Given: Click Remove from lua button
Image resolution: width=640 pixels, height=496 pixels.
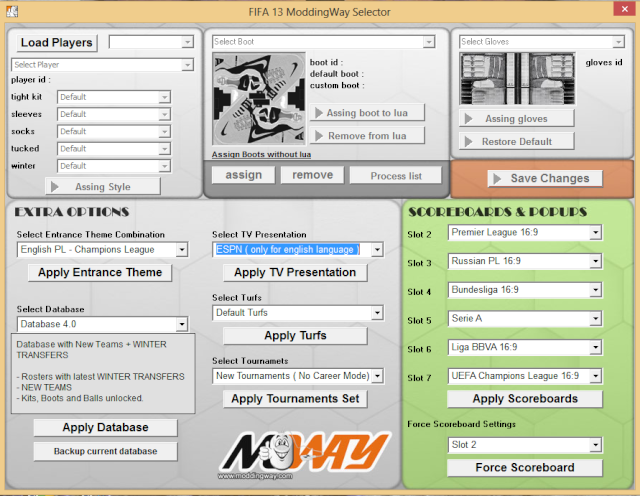Looking at the screenshot, I should (367, 136).
